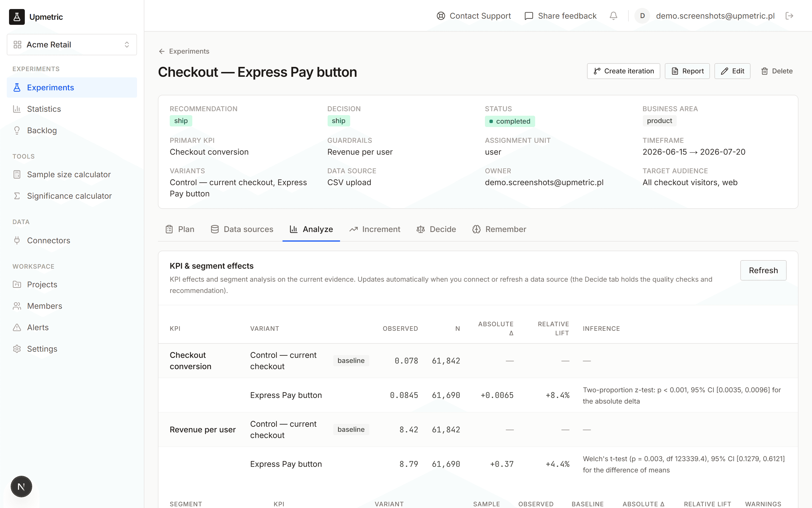Screen dimensions: 812x508
Task: Open Significance calculator in sidebar
Action: pyautogui.click(x=72, y=196)
